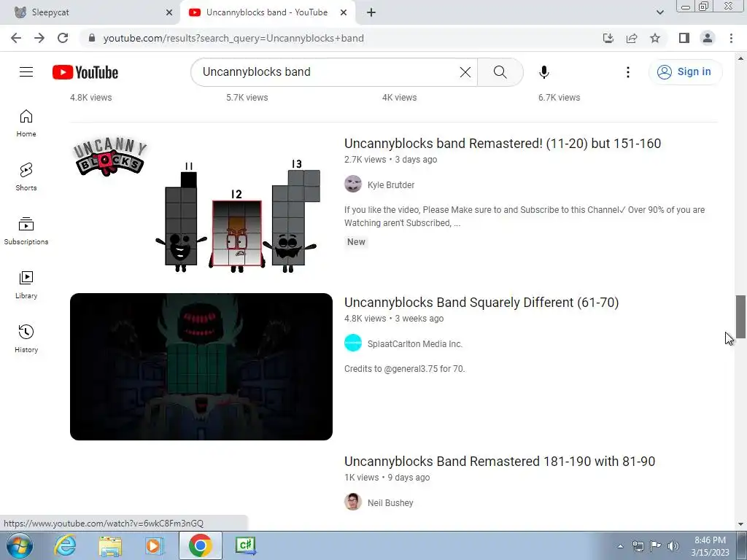Viewport: 747px width, 560px height.
Task: Open Windows Media Player on taskbar
Action: click(154, 545)
